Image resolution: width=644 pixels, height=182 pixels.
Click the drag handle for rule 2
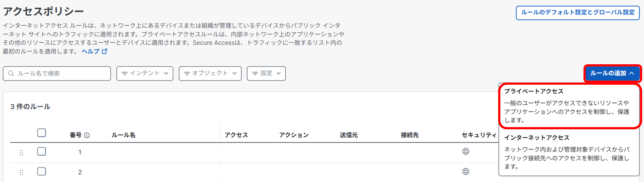coord(21,173)
